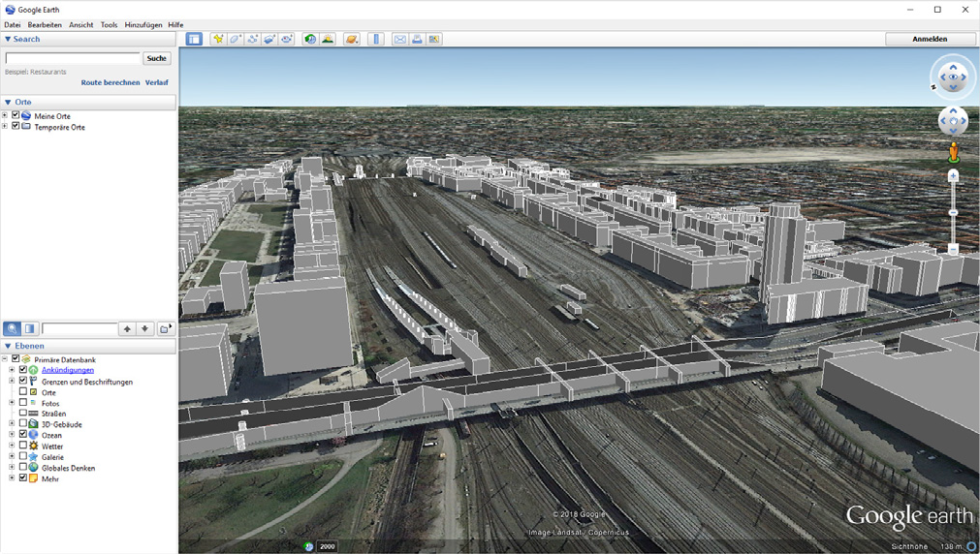Click the Look joystick eye control
The image size is (980, 554).
click(x=953, y=77)
